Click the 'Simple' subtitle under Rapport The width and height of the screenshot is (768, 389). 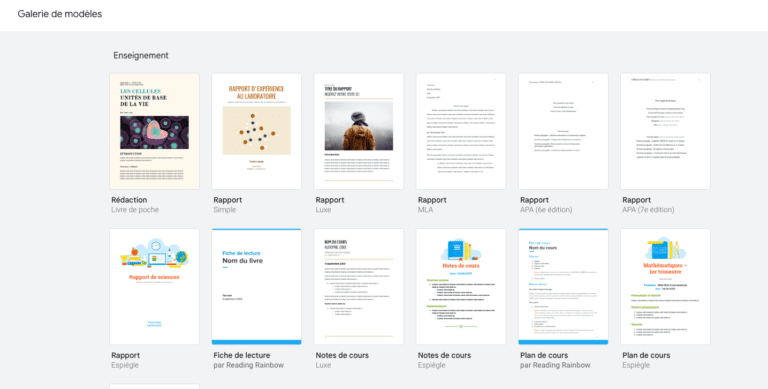click(x=225, y=210)
